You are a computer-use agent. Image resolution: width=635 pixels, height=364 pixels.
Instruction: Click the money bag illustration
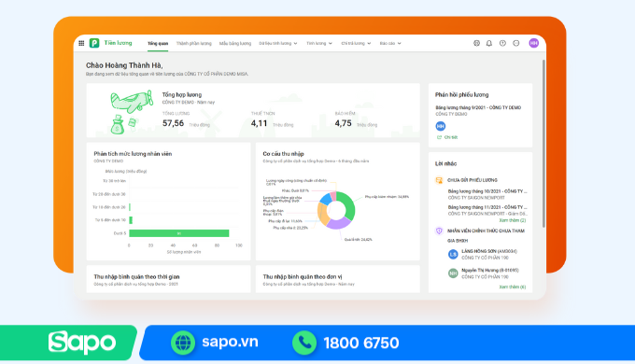point(117,125)
